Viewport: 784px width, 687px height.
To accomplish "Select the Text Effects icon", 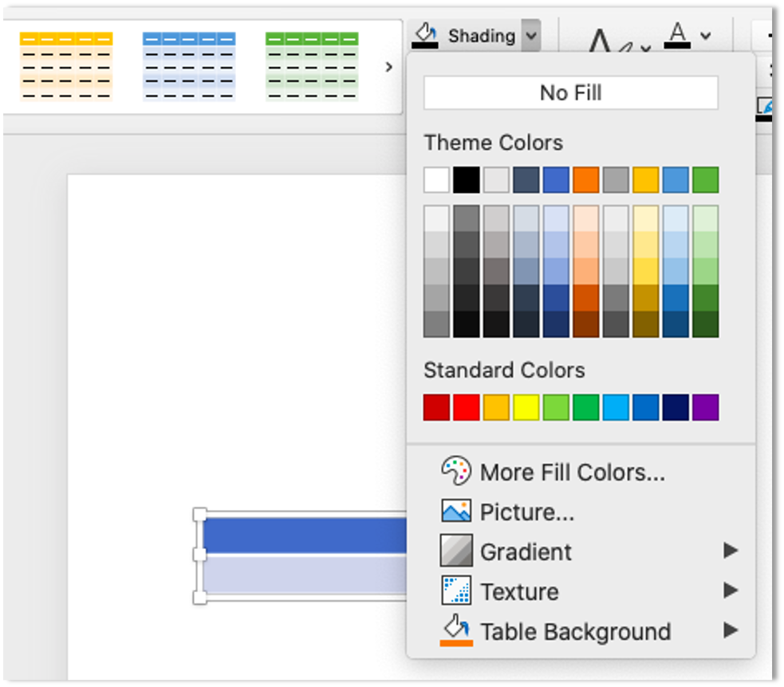I will click(x=603, y=35).
